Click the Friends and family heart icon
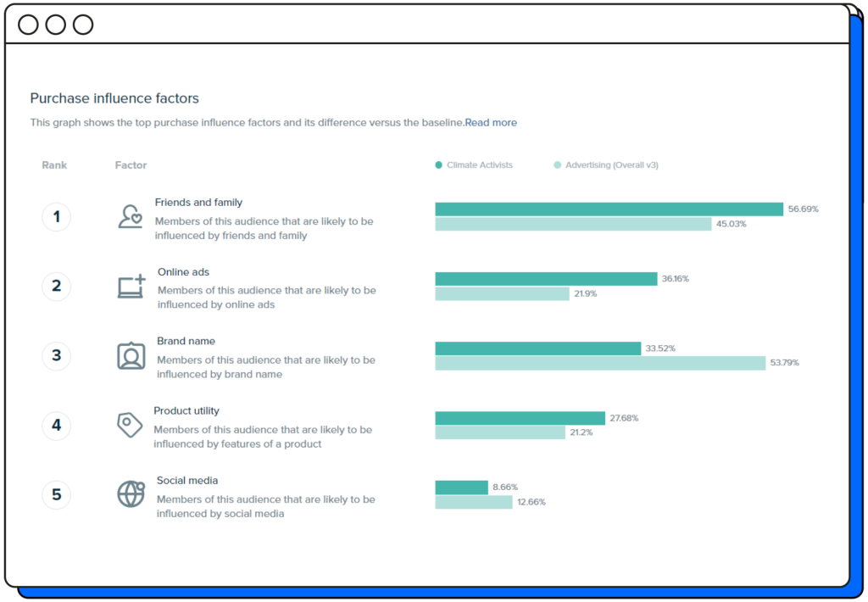 pyautogui.click(x=130, y=217)
